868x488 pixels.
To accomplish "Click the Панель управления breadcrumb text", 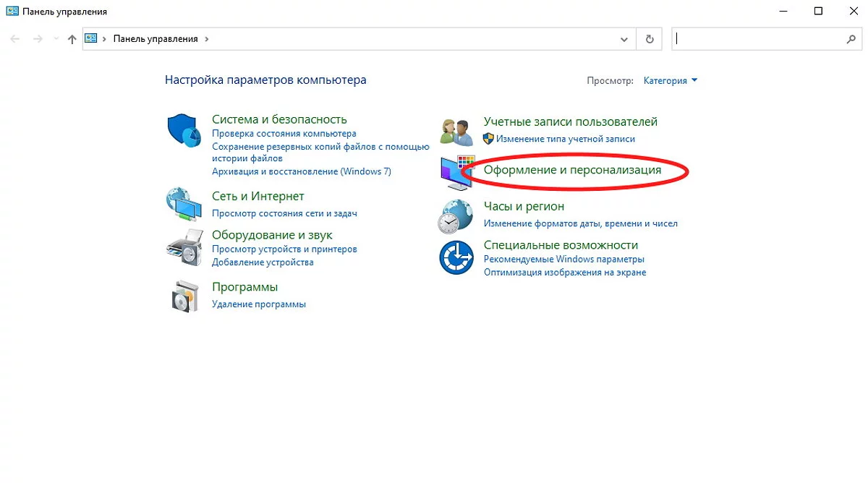I will (156, 39).
